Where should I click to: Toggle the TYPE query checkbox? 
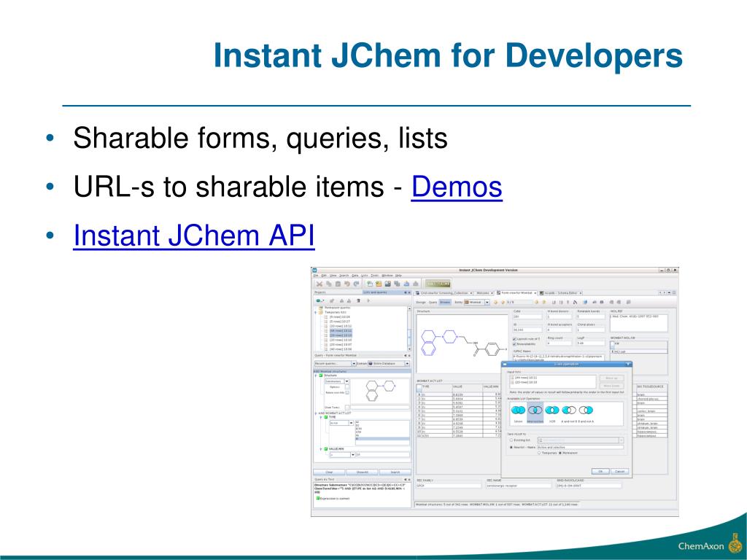click(x=326, y=417)
